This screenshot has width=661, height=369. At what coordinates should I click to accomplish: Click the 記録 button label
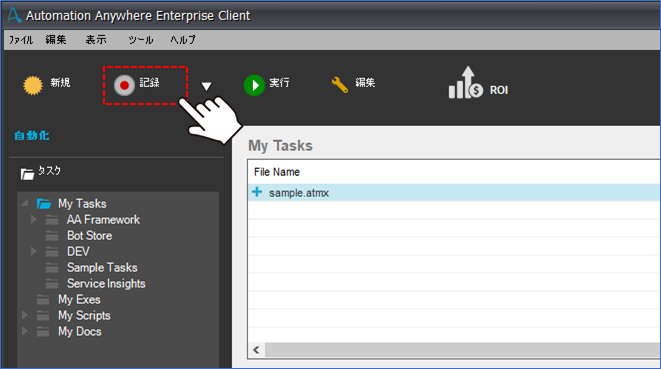point(150,83)
